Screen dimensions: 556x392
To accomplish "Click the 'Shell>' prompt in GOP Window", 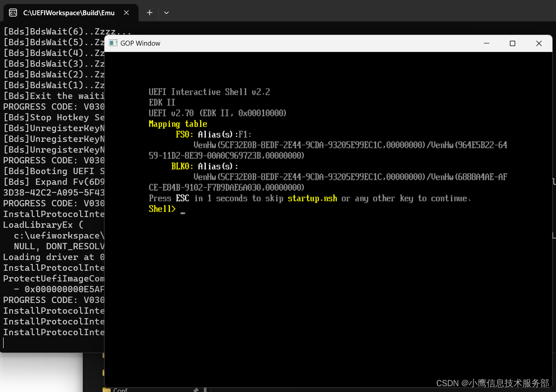I will pyautogui.click(x=162, y=209).
